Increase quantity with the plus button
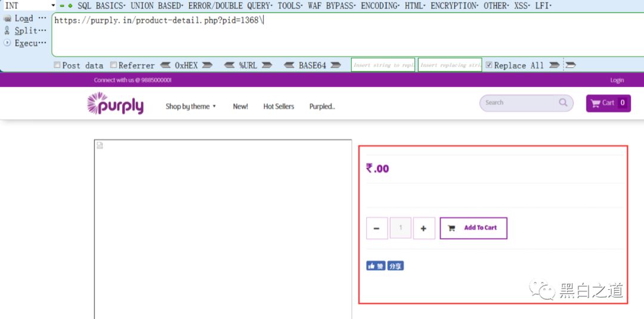The image size is (644, 319). point(425,228)
